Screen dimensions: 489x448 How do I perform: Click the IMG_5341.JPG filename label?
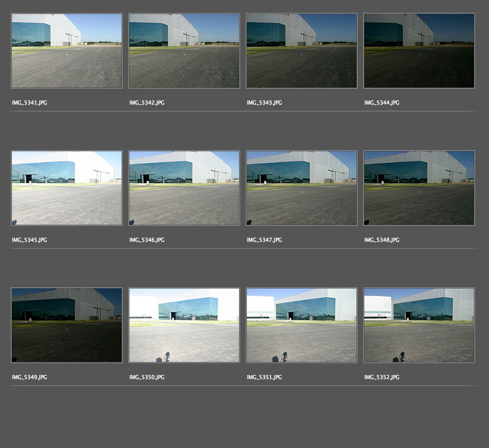click(x=29, y=103)
